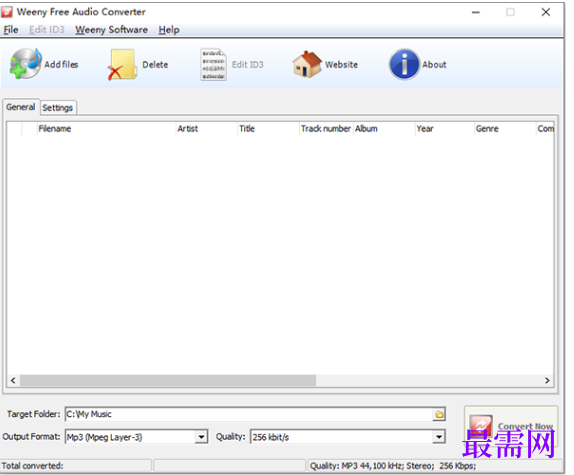Sort by the Title column header
This screenshot has width=574, height=475.
(x=268, y=129)
